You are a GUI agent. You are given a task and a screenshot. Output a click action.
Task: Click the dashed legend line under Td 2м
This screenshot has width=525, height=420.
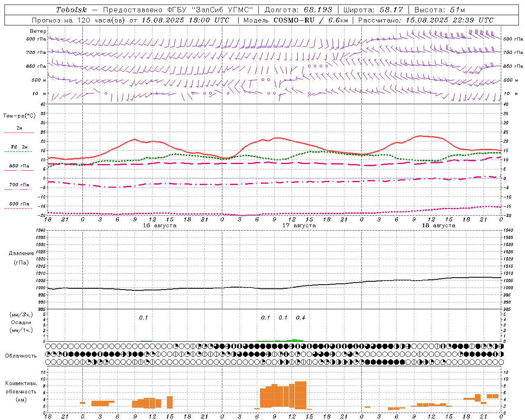tap(18, 152)
